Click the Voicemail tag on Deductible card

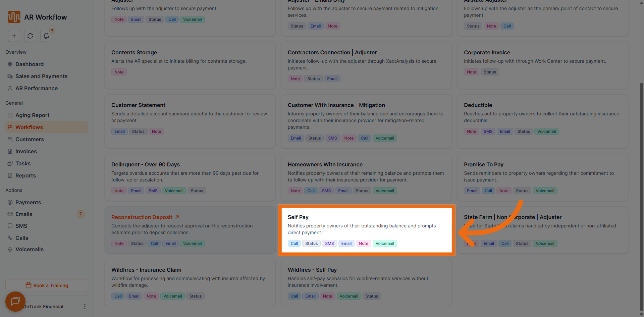click(x=546, y=131)
